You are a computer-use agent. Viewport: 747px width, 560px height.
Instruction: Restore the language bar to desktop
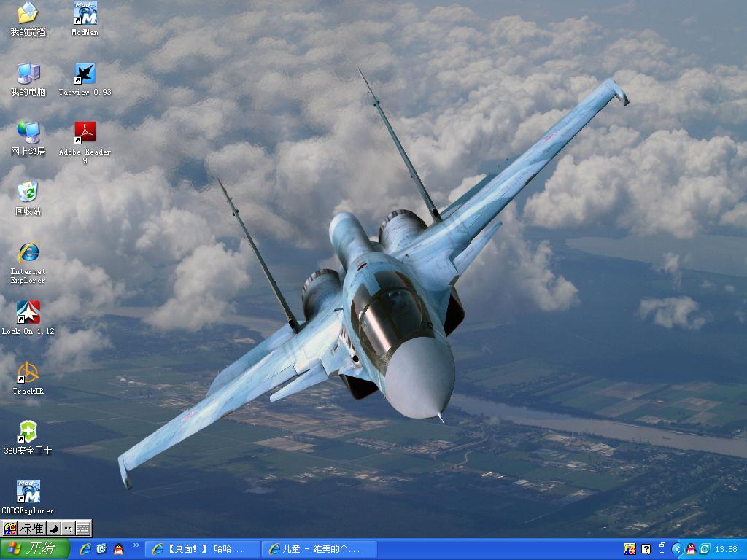[662, 545]
